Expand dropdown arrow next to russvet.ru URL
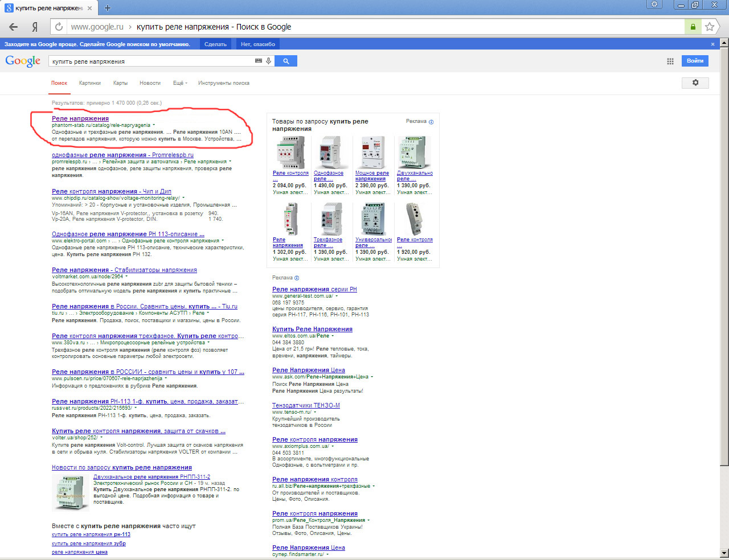729x560 pixels. click(x=136, y=408)
